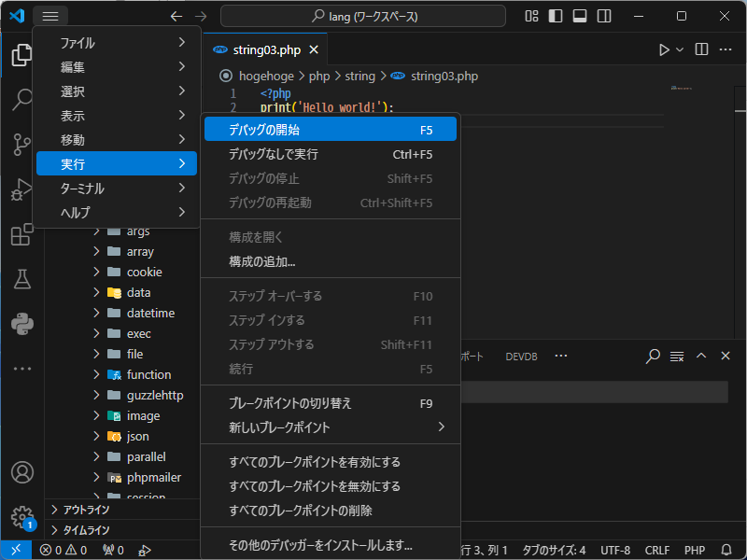The width and height of the screenshot is (747, 560).
Task: Click the Accounts icon in activity bar
Action: (21, 472)
